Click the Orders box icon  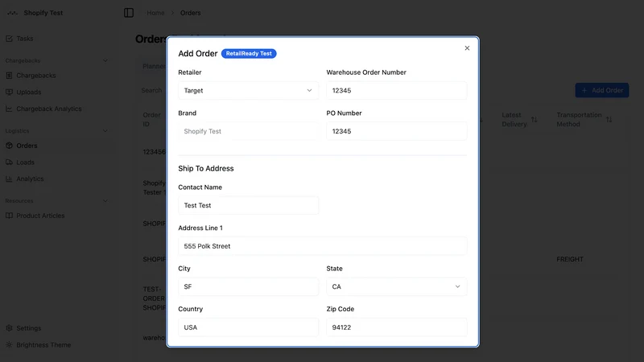click(x=9, y=146)
